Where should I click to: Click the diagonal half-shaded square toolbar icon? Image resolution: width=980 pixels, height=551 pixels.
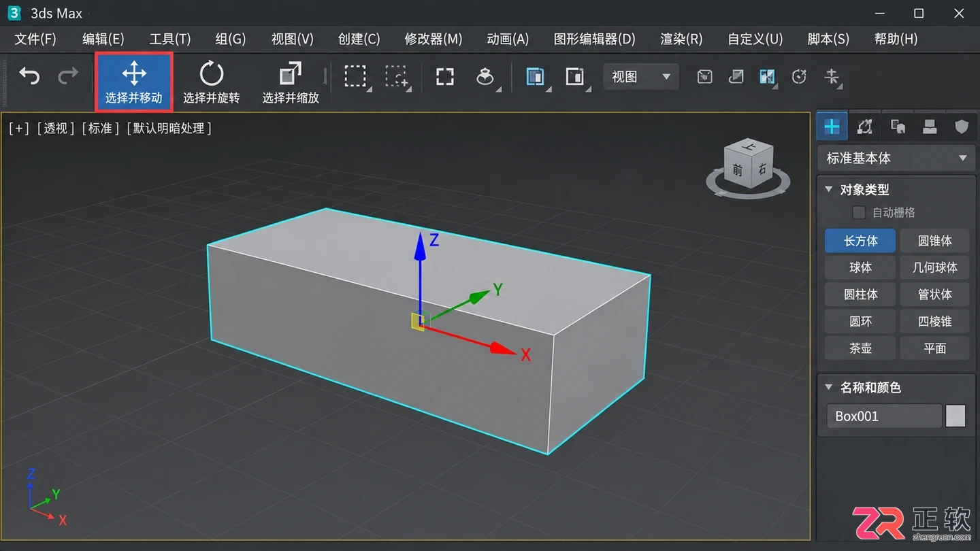[736, 76]
